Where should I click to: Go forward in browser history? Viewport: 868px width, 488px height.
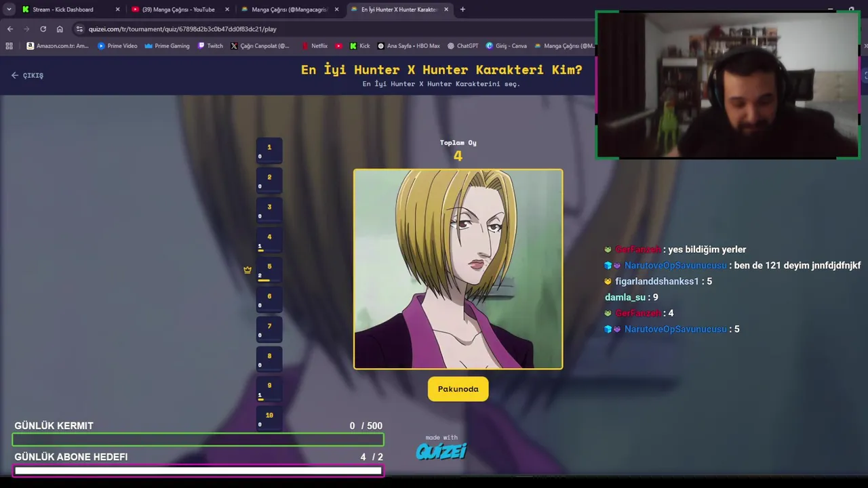click(x=26, y=29)
